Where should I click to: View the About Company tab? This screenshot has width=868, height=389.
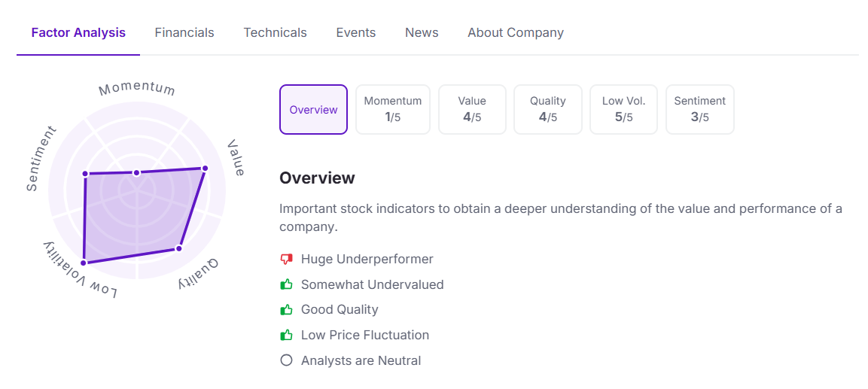point(516,32)
